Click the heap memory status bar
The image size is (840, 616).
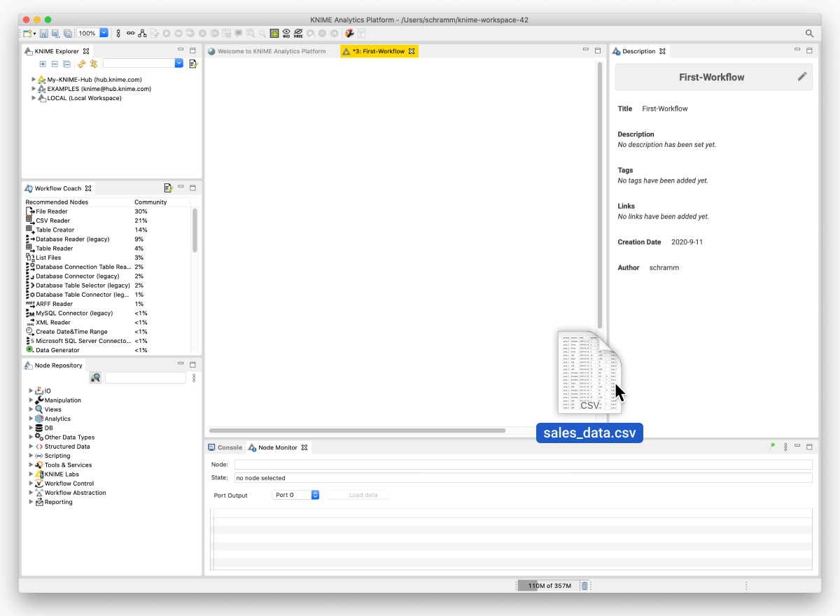(x=547, y=586)
